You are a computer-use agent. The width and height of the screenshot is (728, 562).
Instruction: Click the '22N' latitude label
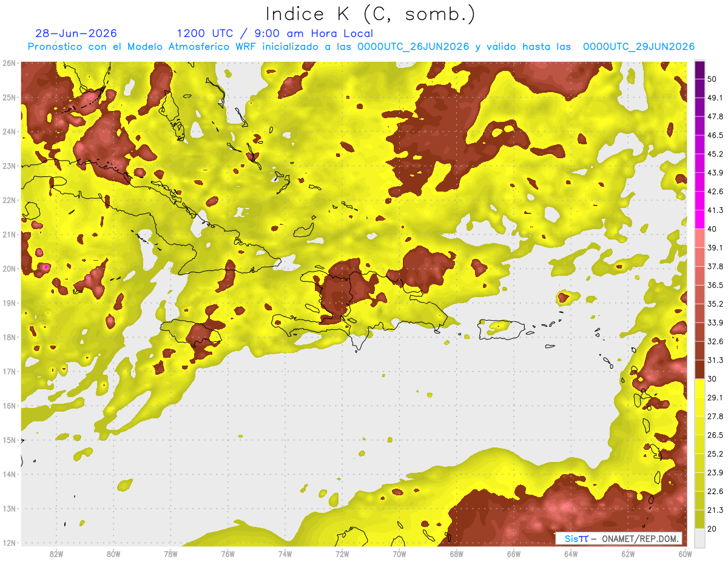(x=9, y=200)
